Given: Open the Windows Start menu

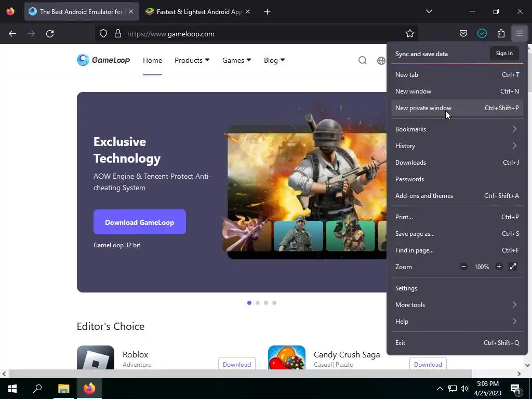Looking at the screenshot, I should tap(12, 389).
